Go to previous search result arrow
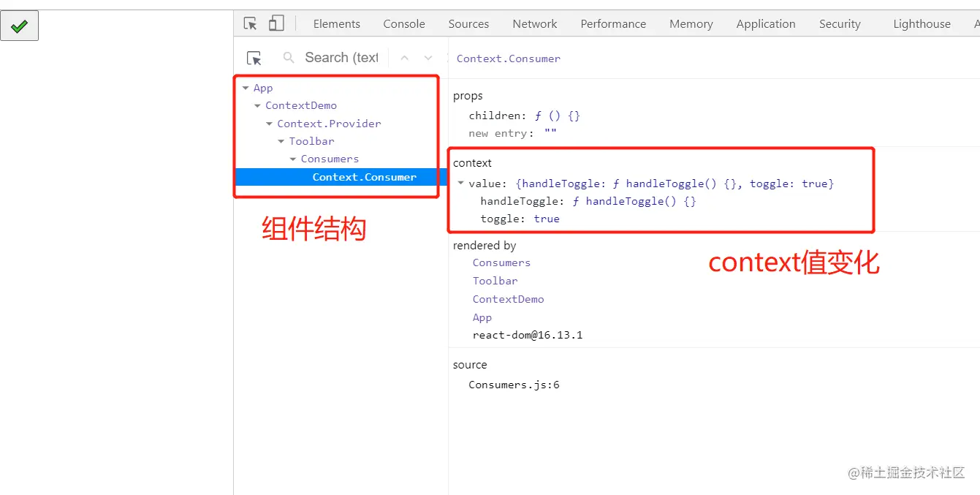The height and width of the screenshot is (495, 980). pyautogui.click(x=405, y=58)
